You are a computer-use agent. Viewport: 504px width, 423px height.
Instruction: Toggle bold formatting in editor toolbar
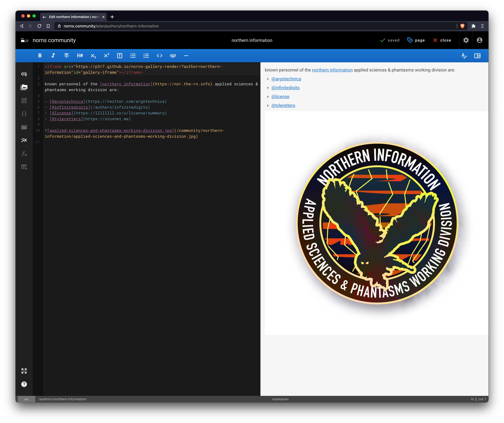[x=40, y=56]
